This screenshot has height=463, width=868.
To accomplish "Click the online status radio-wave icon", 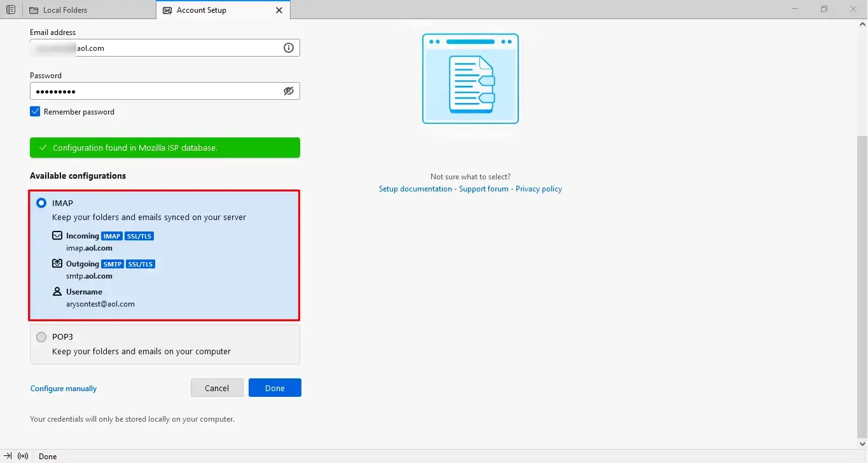I will 24,456.
